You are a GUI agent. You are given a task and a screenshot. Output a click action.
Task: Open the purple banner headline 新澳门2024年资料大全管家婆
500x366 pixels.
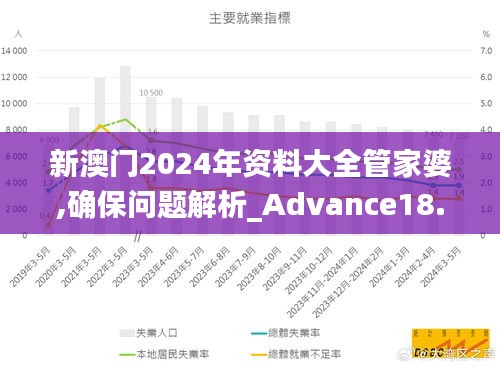coord(250,165)
